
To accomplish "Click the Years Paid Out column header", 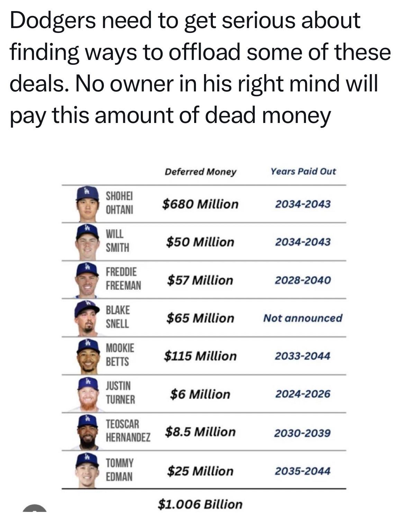I will [x=303, y=171].
